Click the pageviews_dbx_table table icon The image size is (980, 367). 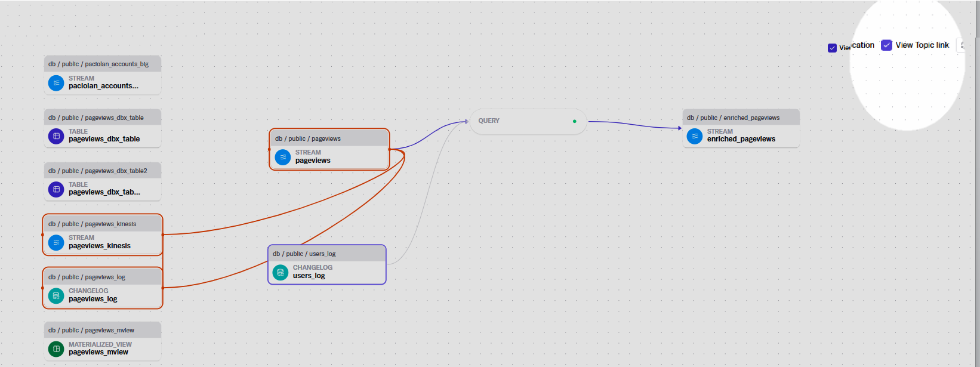pyautogui.click(x=56, y=136)
